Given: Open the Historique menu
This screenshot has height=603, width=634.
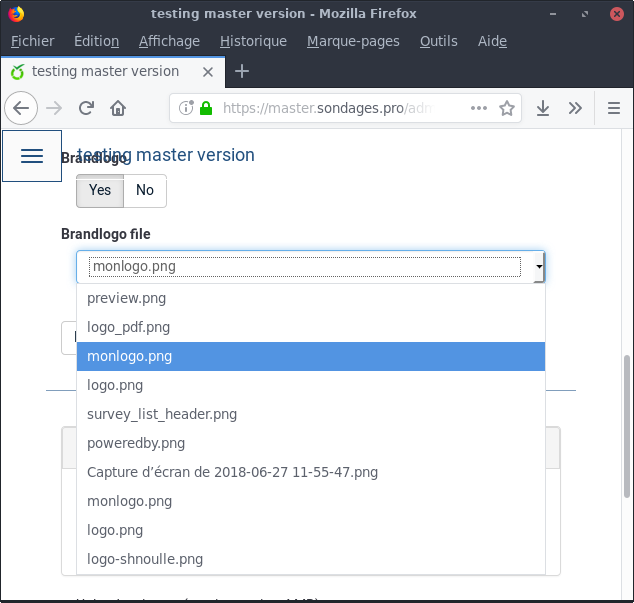Looking at the screenshot, I should point(253,41).
